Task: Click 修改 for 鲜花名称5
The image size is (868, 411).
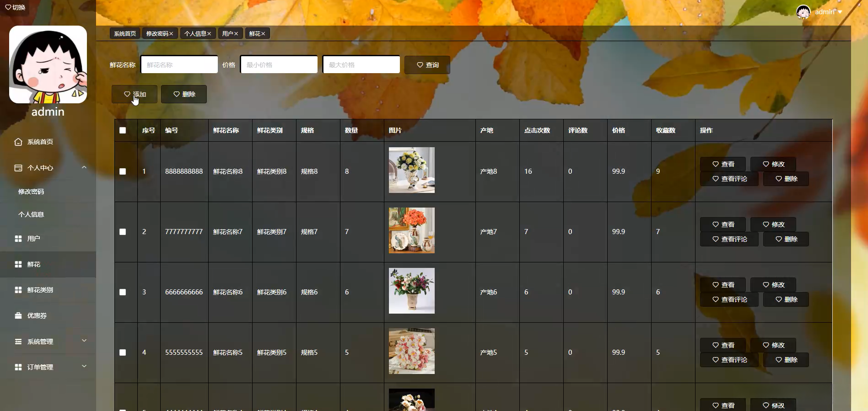Action: (773, 345)
